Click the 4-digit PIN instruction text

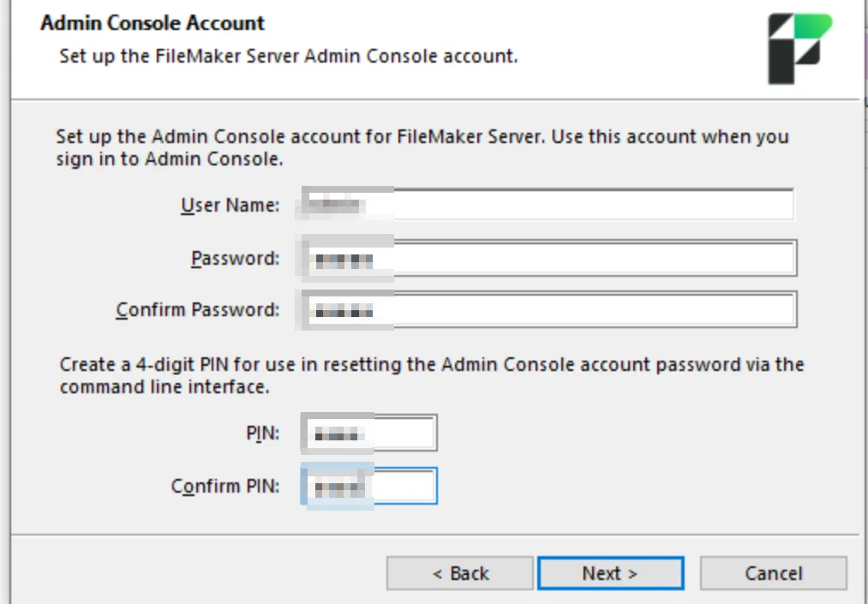pyautogui.click(x=431, y=375)
